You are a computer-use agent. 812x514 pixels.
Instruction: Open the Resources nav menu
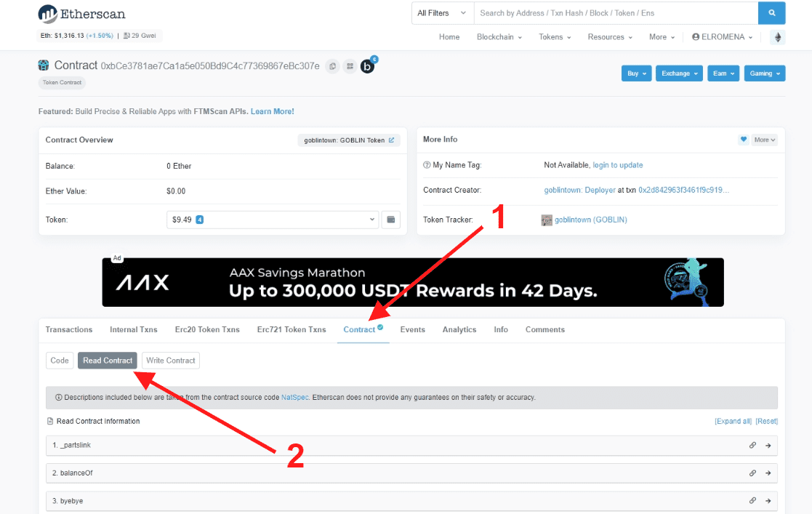pyautogui.click(x=609, y=37)
